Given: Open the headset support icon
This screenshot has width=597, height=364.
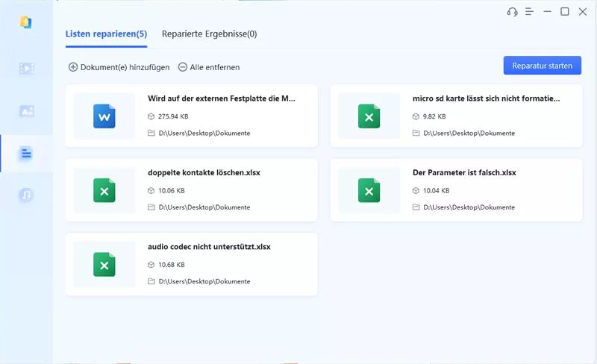Looking at the screenshot, I should coord(512,12).
